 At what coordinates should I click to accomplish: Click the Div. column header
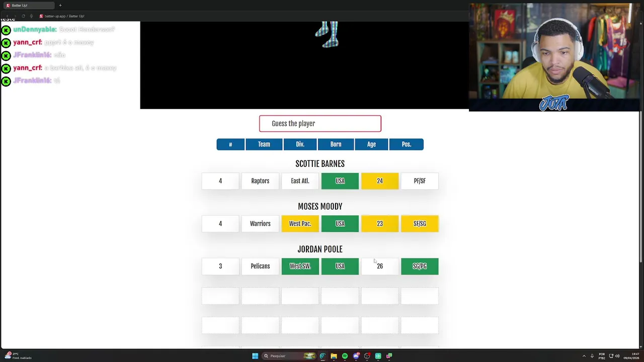pyautogui.click(x=300, y=144)
